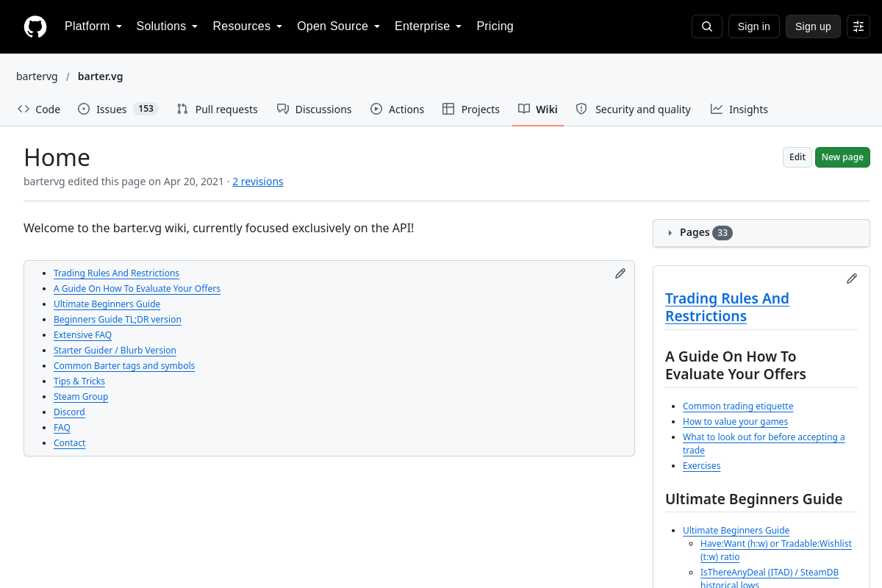The image size is (882, 588).
Task: Expand the Pages 33 list
Action: point(761,233)
